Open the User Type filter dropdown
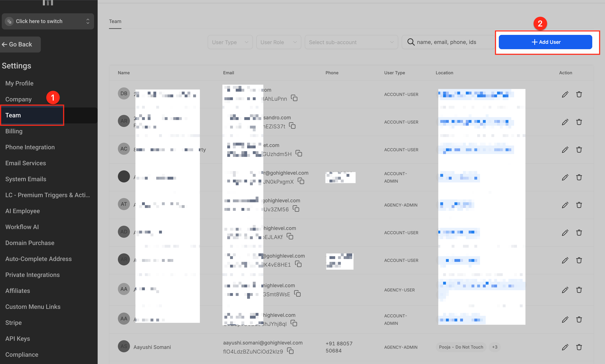This screenshot has width=605, height=364. 230,42
